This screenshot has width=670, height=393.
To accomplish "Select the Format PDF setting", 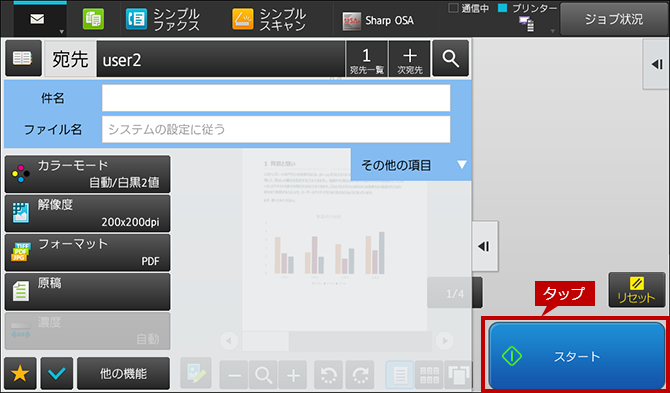I will (87, 252).
